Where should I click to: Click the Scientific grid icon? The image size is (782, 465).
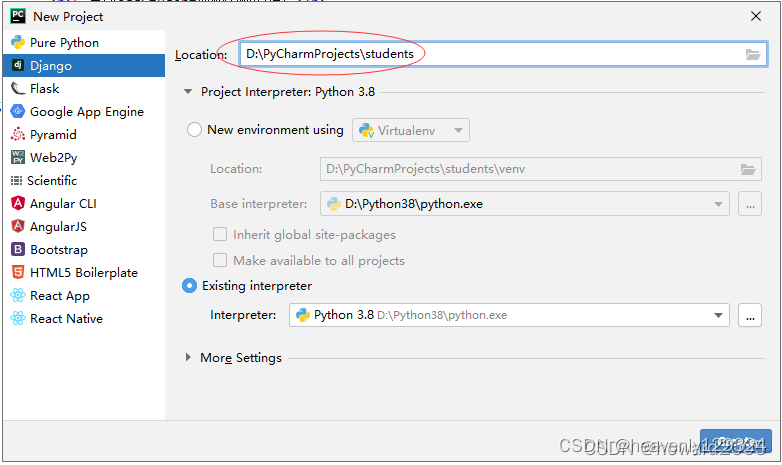16,180
